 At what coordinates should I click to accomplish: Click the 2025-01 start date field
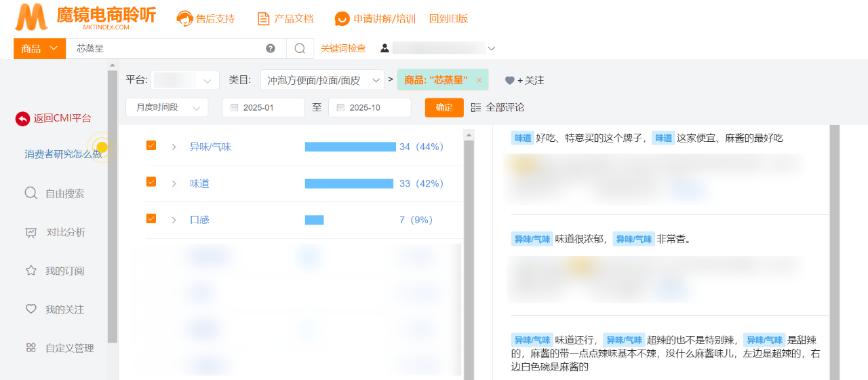click(x=263, y=107)
